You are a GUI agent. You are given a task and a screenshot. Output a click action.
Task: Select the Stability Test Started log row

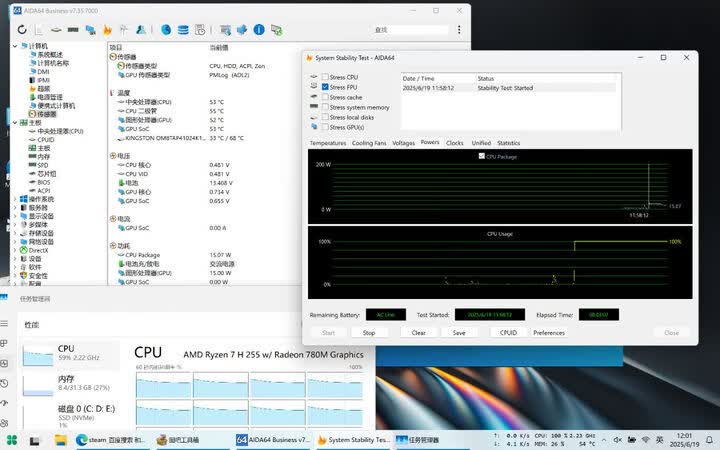509,88
